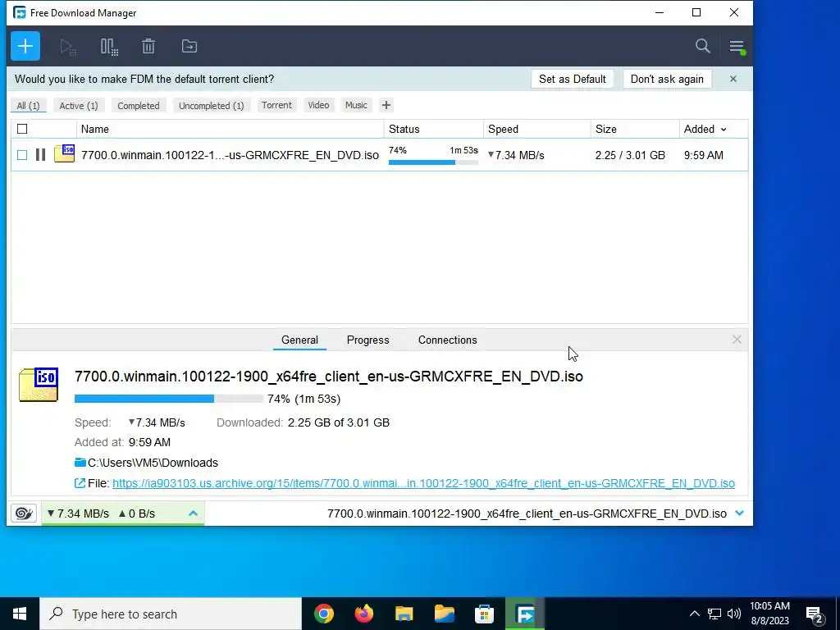
Task: Click the 0 B/s upload speed indicator
Action: tap(137, 514)
